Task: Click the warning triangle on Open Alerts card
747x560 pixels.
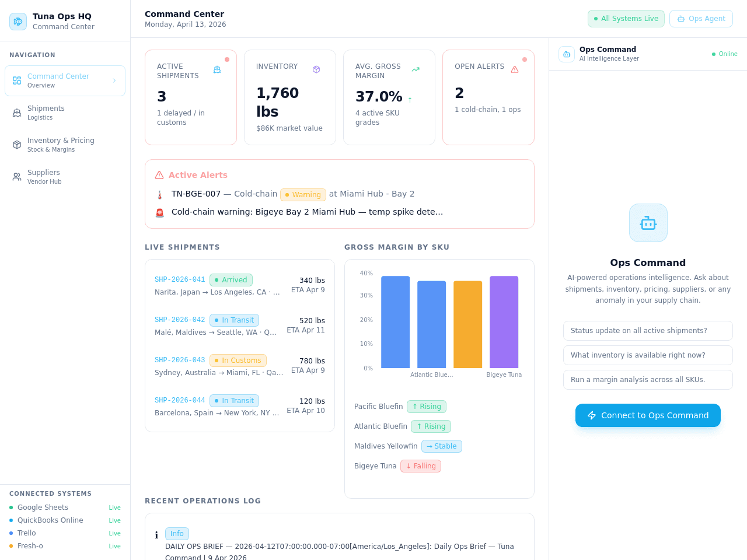Action: click(x=515, y=69)
